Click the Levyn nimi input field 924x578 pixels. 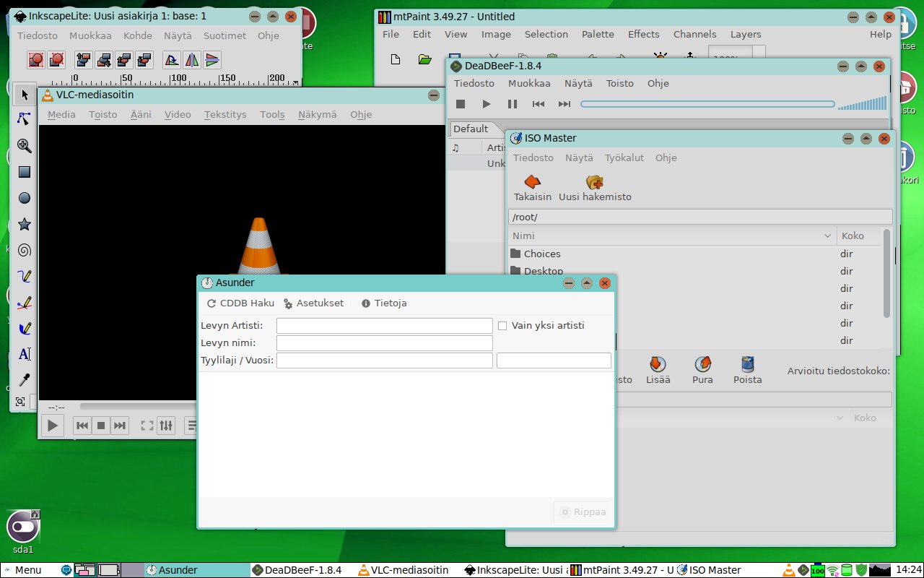click(384, 343)
